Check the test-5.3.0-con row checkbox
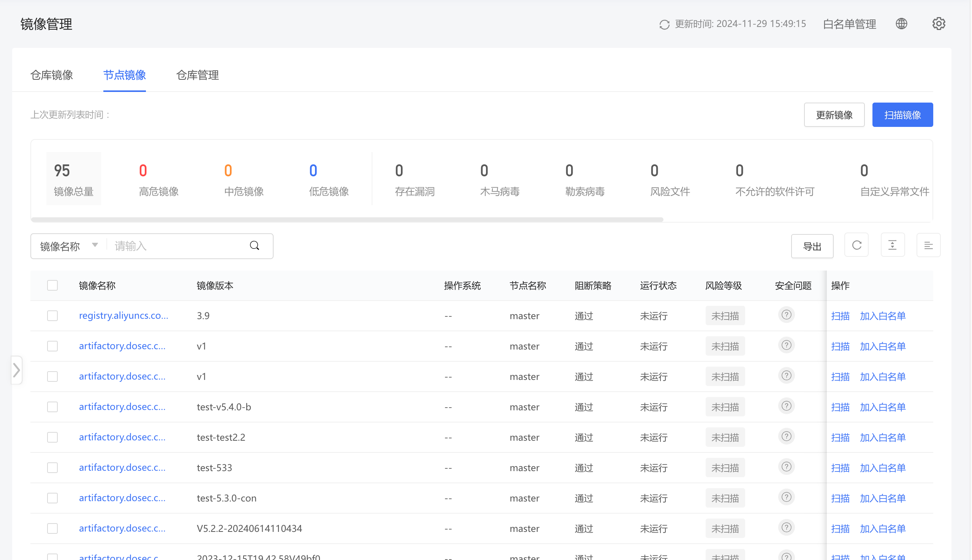The image size is (972, 560). point(52,498)
